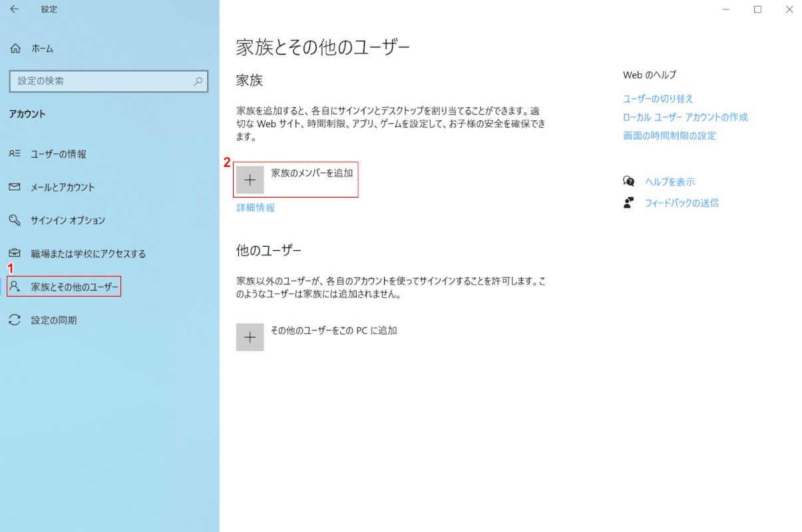Select the メールとアカウント envelope icon
802x532 pixels.
pyautogui.click(x=15, y=187)
